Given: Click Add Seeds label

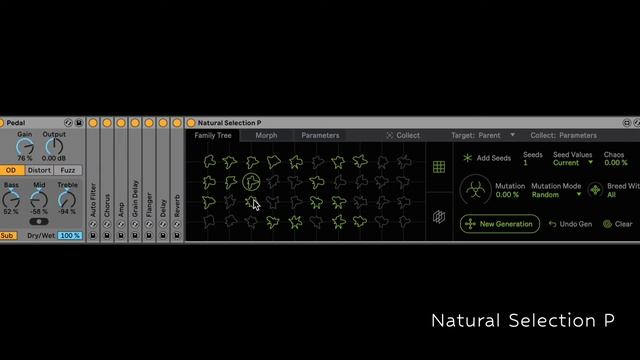Looking at the screenshot, I should 494,158.
